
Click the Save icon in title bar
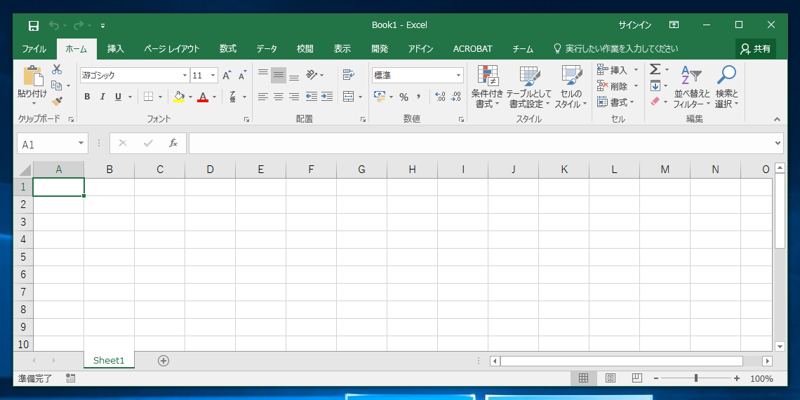[33, 26]
